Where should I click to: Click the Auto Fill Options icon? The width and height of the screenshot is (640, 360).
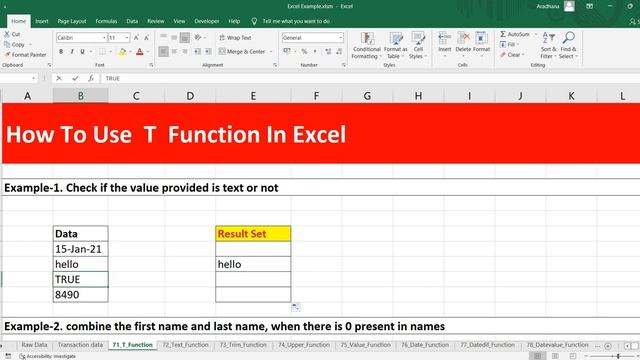point(296,307)
